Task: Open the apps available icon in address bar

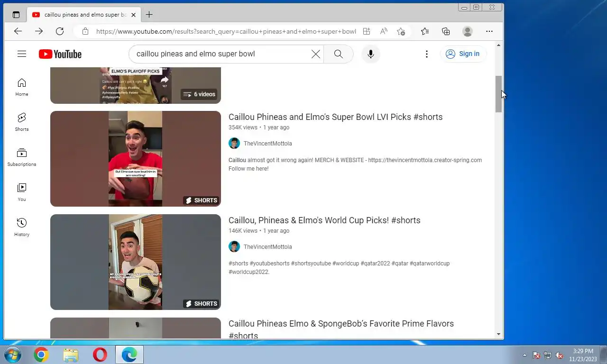Action: [x=367, y=31]
